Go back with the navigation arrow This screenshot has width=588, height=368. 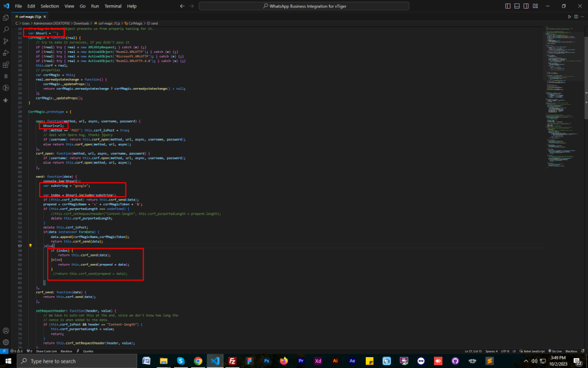tap(182, 6)
